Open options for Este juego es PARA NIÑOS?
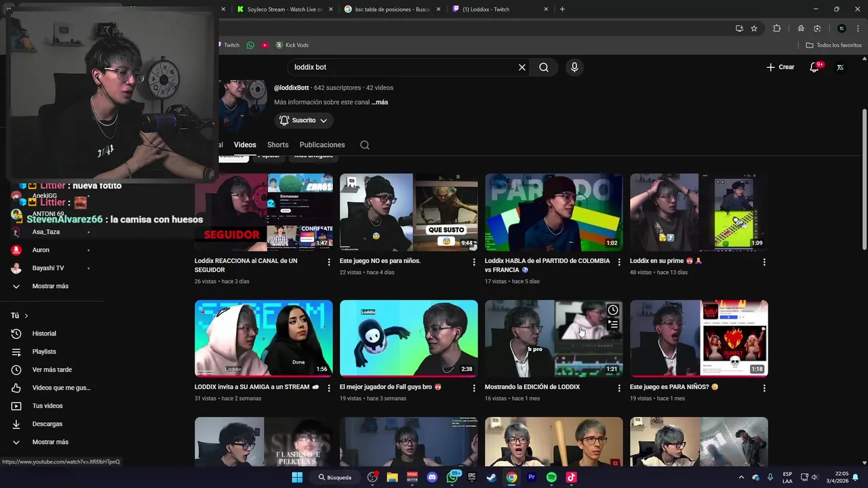This screenshot has height=488, width=868. click(x=764, y=388)
